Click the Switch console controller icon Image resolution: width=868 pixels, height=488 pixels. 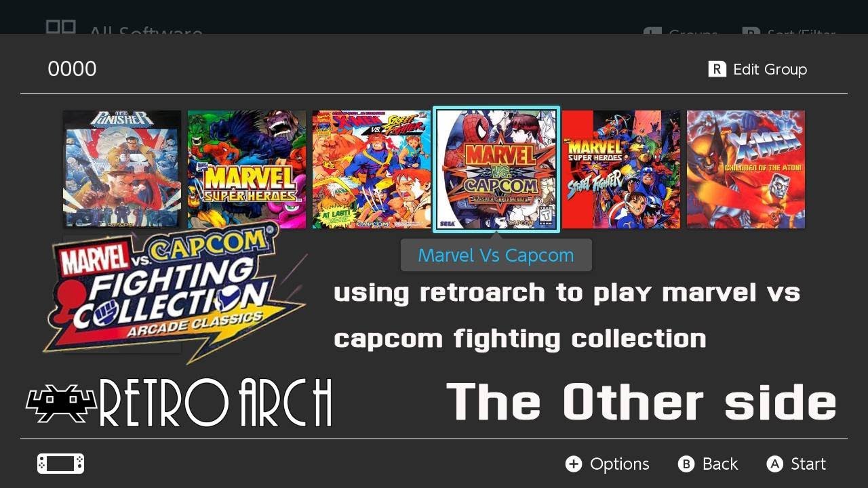point(60,464)
